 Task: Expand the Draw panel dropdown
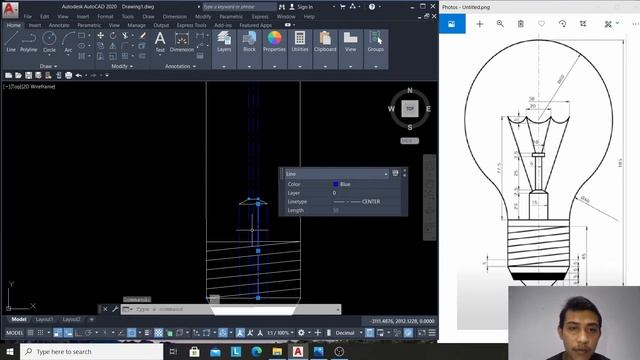(49, 66)
